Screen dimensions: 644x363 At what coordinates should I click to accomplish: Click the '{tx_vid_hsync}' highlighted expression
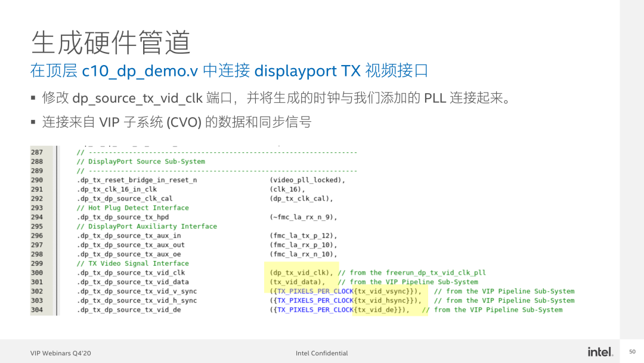pyautogui.click(x=383, y=300)
